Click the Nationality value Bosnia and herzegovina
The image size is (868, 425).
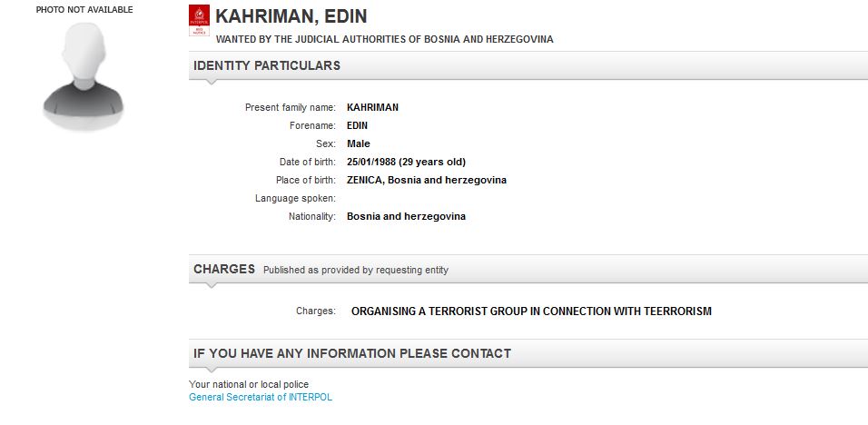tap(406, 216)
